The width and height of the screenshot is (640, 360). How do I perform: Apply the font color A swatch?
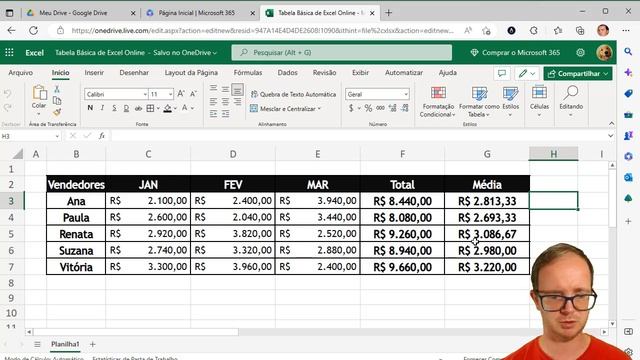click(x=184, y=108)
